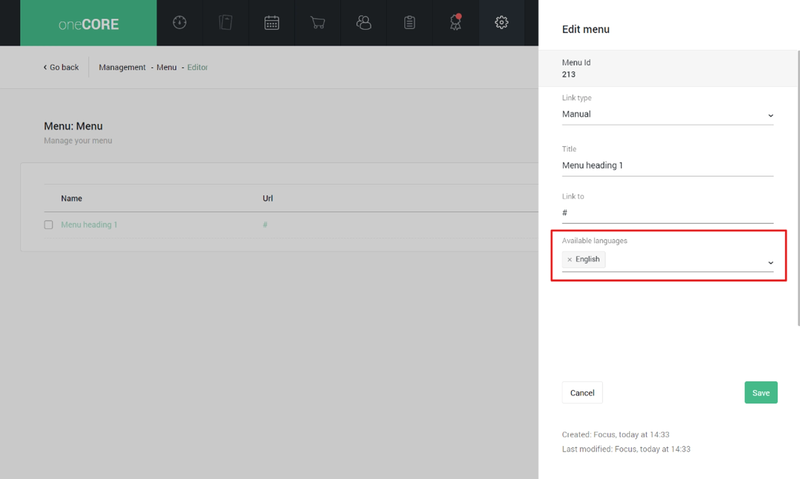Click the oneCORE logo
Image resolution: width=800 pixels, height=479 pixels.
click(88, 23)
